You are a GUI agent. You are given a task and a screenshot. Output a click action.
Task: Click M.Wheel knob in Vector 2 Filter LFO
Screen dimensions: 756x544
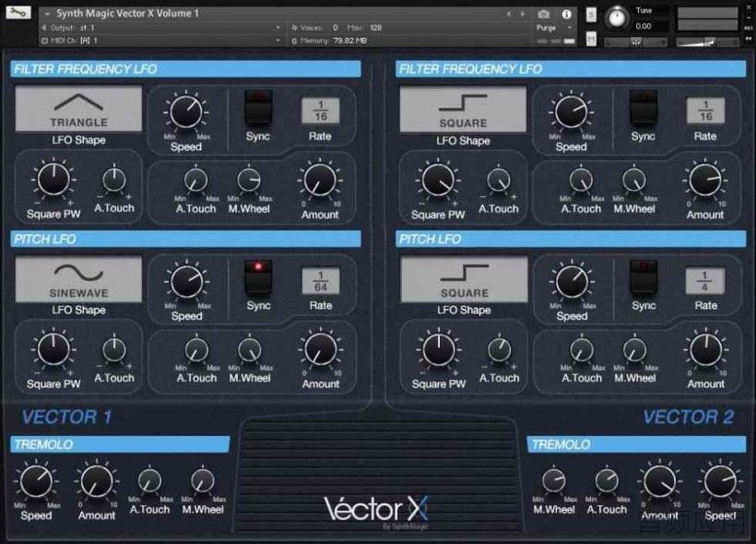[x=634, y=181]
